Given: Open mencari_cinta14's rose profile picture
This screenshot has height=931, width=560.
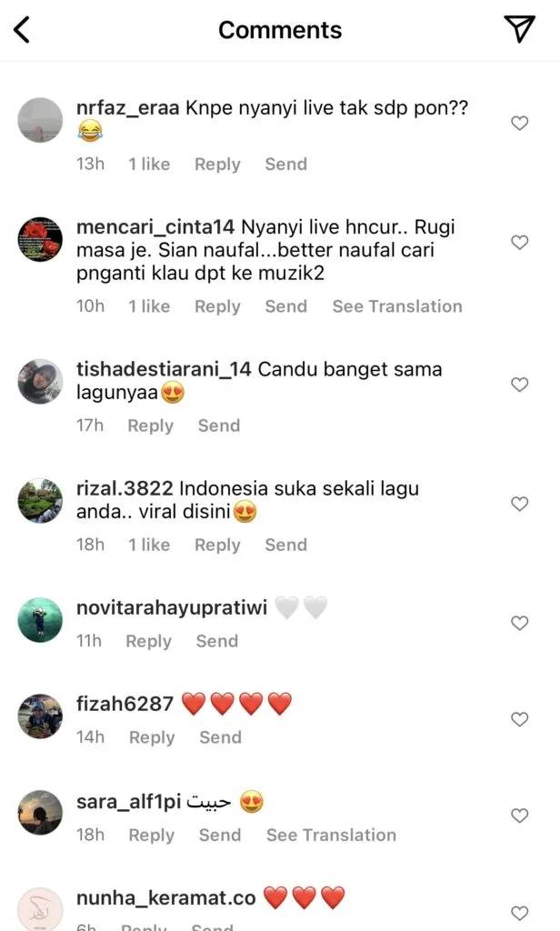Looking at the screenshot, I should 40,239.
